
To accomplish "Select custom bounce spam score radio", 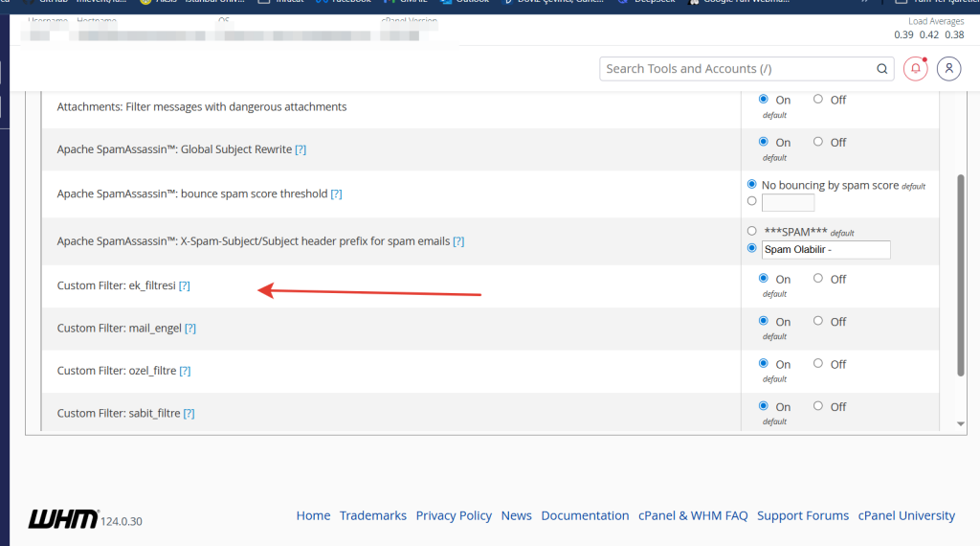I will pyautogui.click(x=752, y=201).
